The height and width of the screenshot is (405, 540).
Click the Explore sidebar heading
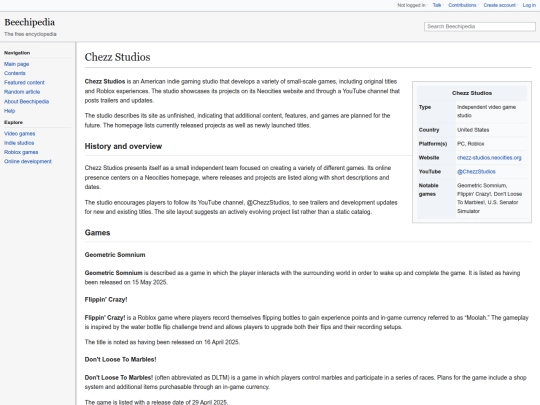pyautogui.click(x=13, y=122)
